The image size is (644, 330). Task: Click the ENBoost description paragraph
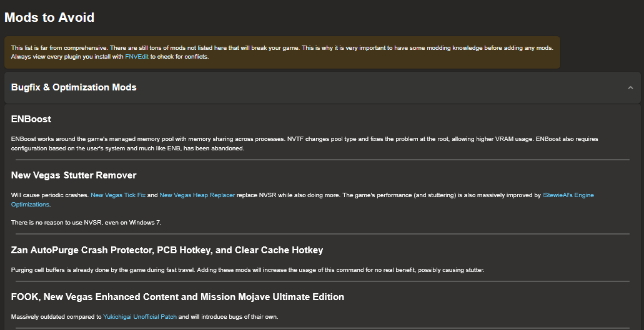pyautogui.click(x=305, y=143)
